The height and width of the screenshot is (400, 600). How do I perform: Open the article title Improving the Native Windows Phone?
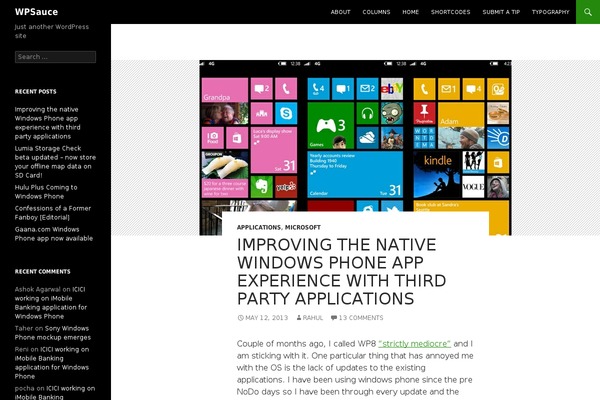pos(341,272)
